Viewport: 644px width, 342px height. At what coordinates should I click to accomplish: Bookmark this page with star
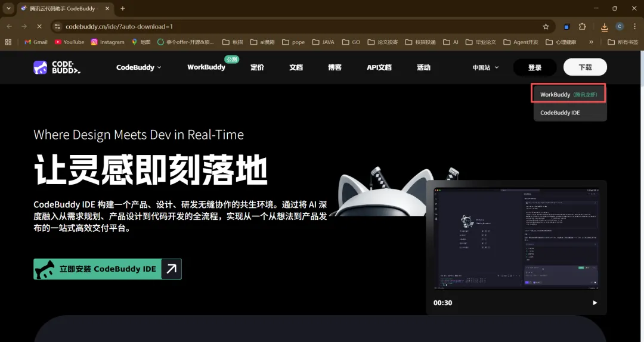coord(546,26)
